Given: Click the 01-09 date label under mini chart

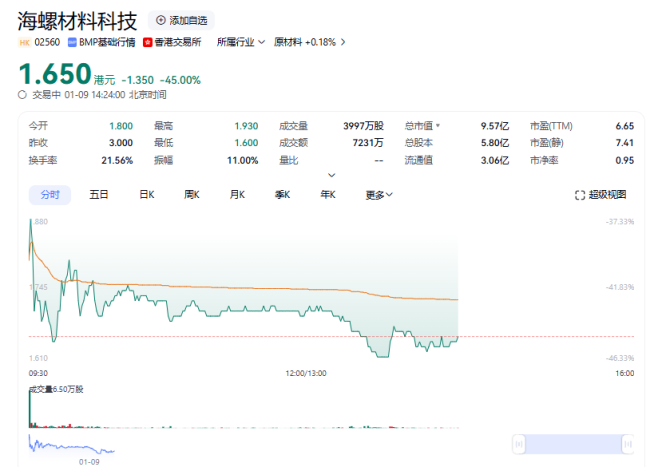Looking at the screenshot, I should point(89,462).
